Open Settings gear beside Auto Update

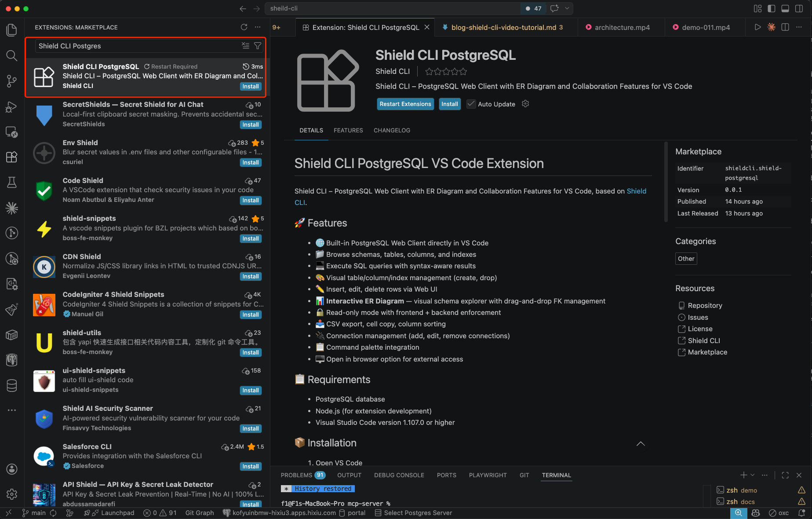point(525,104)
